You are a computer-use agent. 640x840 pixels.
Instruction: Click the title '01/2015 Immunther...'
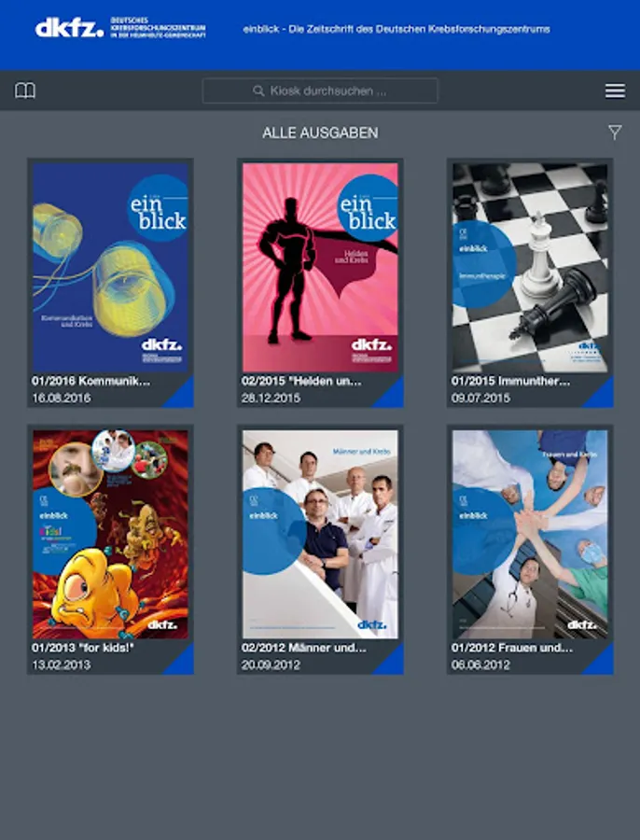coord(511,381)
